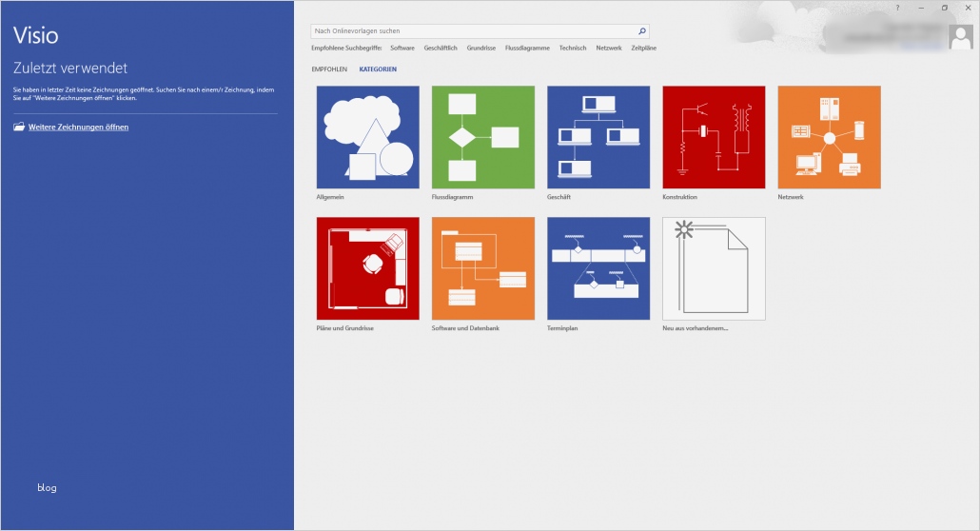Search suggested term Geschäftlich
Image resolution: width=980 pixels, height=531 pixels.
point(441,48)
